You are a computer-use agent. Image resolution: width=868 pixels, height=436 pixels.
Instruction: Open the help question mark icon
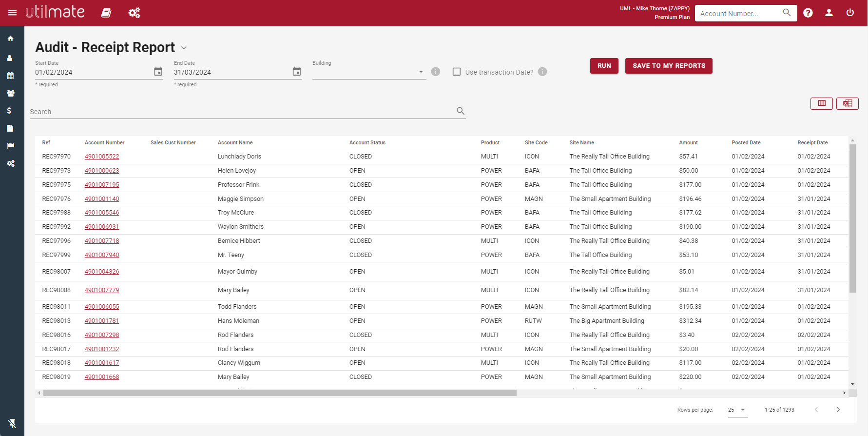tap(808, 13)
